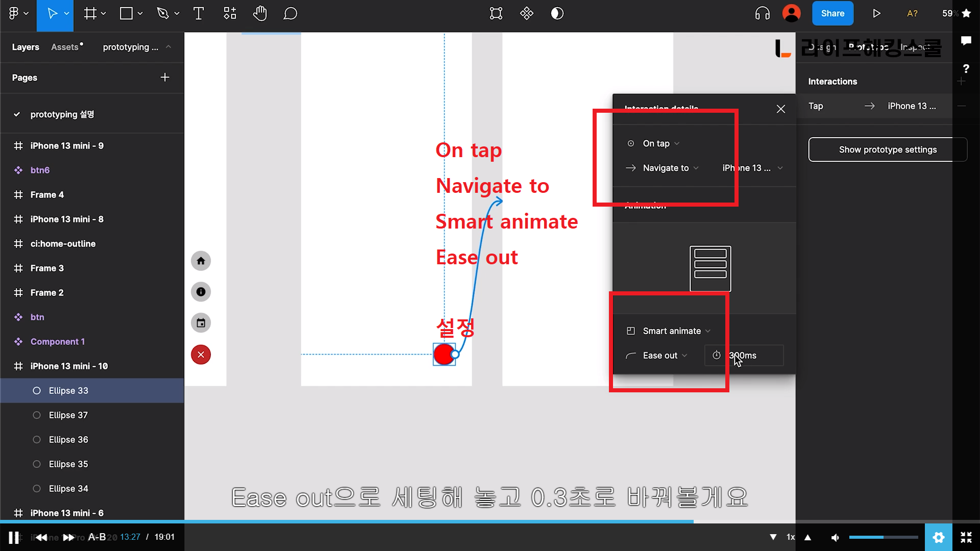
Task: Add a new page with plus icon
Action: (165, 78)
